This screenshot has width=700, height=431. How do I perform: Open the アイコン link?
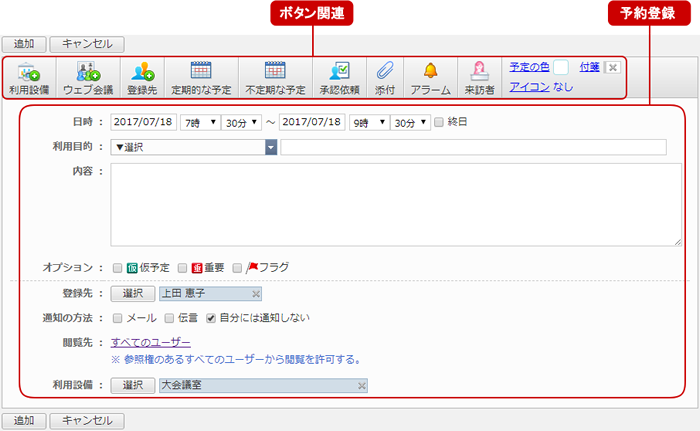(x=529, y=87)
